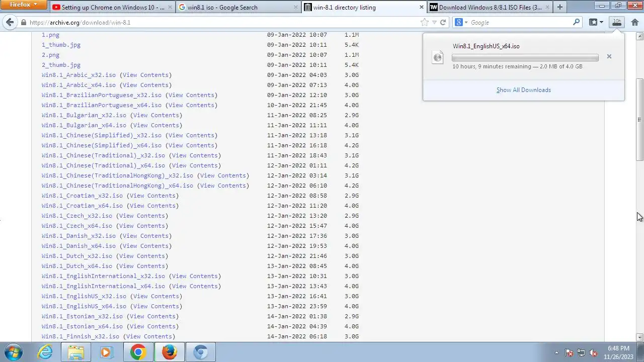Download Win8.1_Danish_x64.iso
Screen dimensions: 644x362
click(78, 246)
